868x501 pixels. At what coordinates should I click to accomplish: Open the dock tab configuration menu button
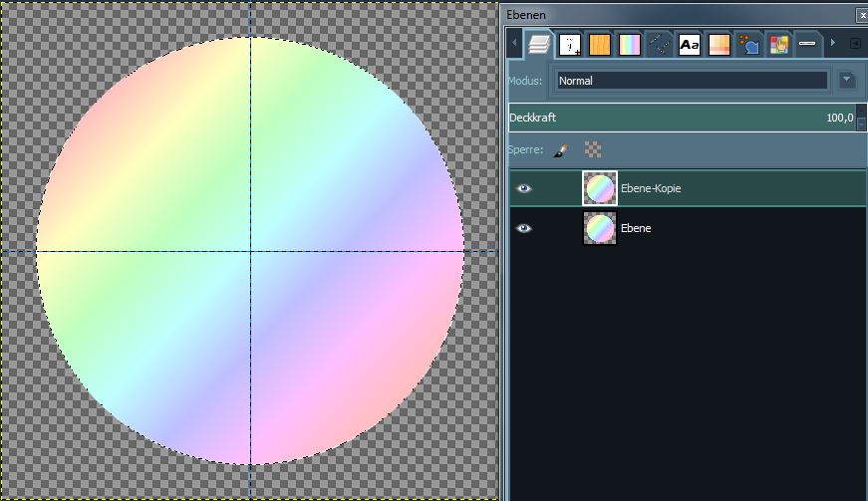855,44
